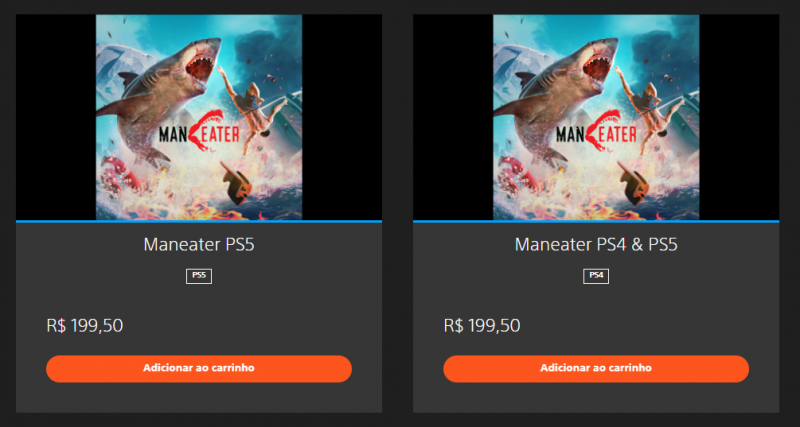Click the floating hat on PS4 & PS5 cover art
This screenshot has width=800, height=427.
pos(633,182)
